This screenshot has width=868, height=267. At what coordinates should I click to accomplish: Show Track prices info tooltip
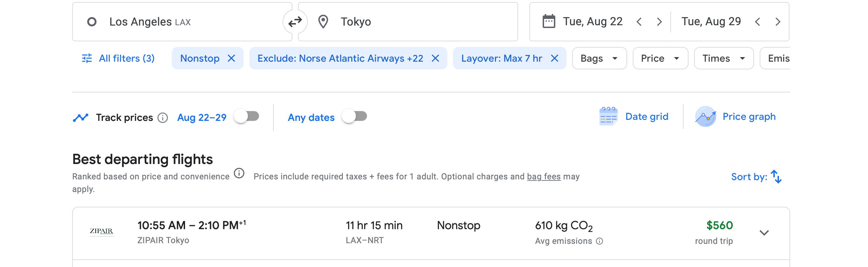(x=163, y=118)
